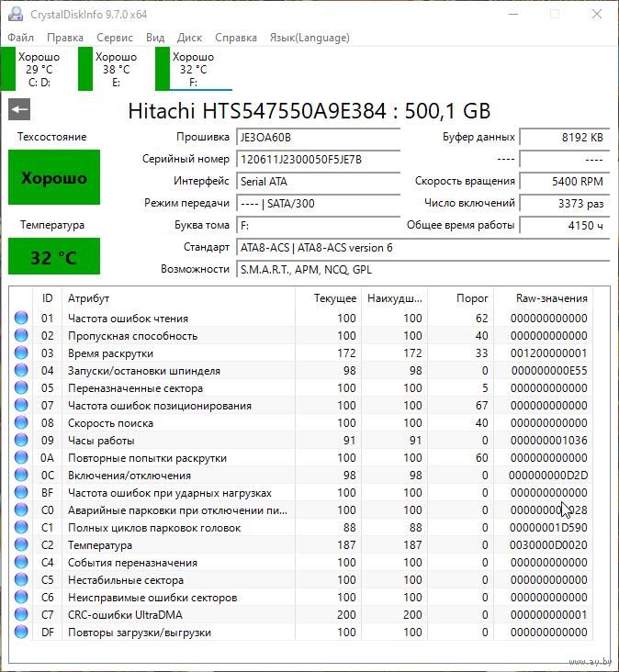Click the Порог column header
The width and height of the screenshot is (619, 672).
460,298
